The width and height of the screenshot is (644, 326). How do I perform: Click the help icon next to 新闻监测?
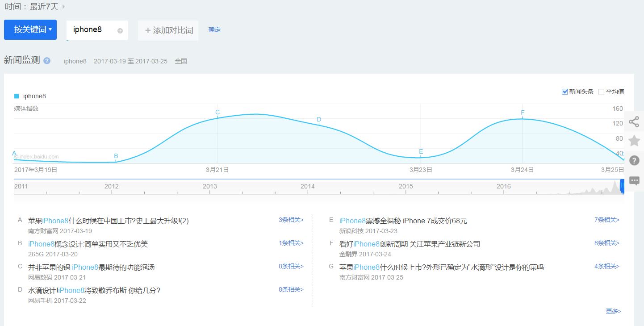click(x=46, y=61)
